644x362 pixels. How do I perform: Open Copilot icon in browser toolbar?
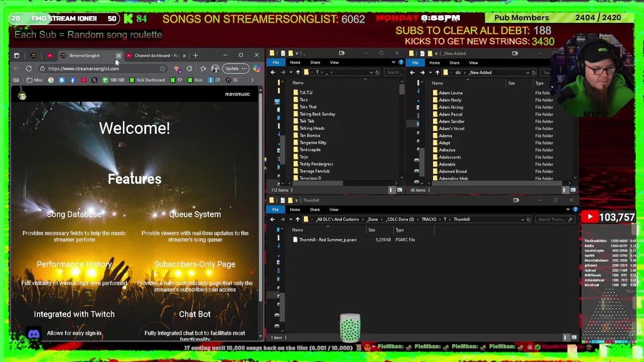(x=257, y=68)
